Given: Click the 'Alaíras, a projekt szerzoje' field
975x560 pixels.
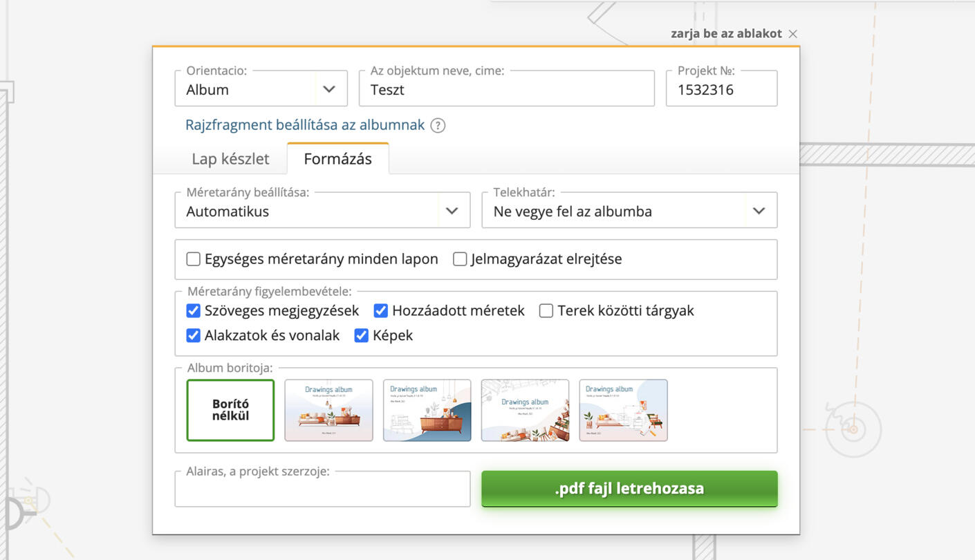Looking at the screenshot, I should click(x=322, y=489).
